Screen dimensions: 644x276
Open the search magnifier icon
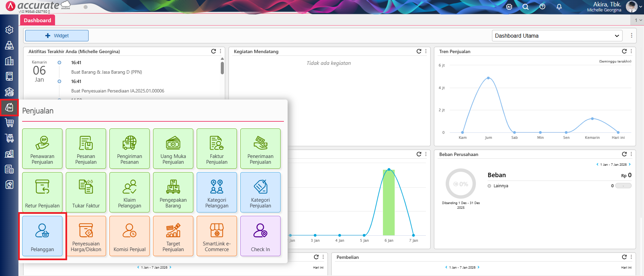526,7
